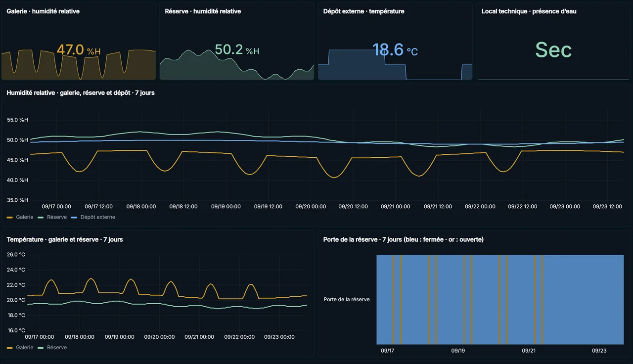Screen dimensions: 633x364
Task: Click the 35.0 %H axis label
Action: click(17, 200)
